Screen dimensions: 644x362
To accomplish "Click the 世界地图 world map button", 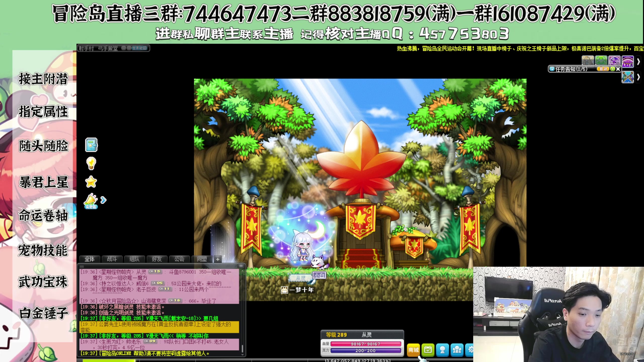I will point(139,48).
